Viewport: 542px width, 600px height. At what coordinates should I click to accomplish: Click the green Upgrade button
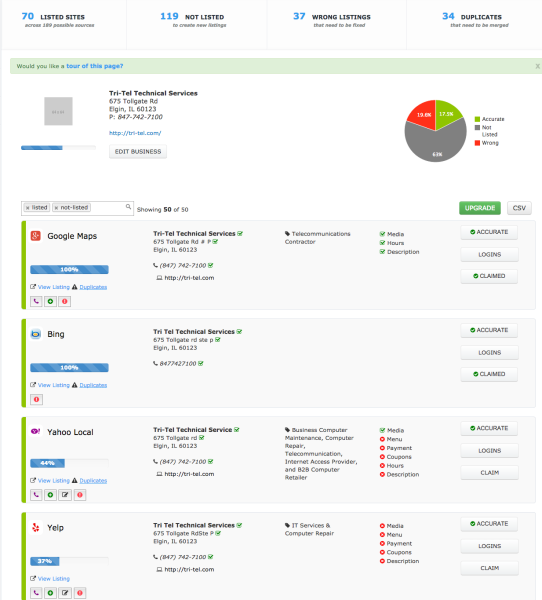[480, 208]
